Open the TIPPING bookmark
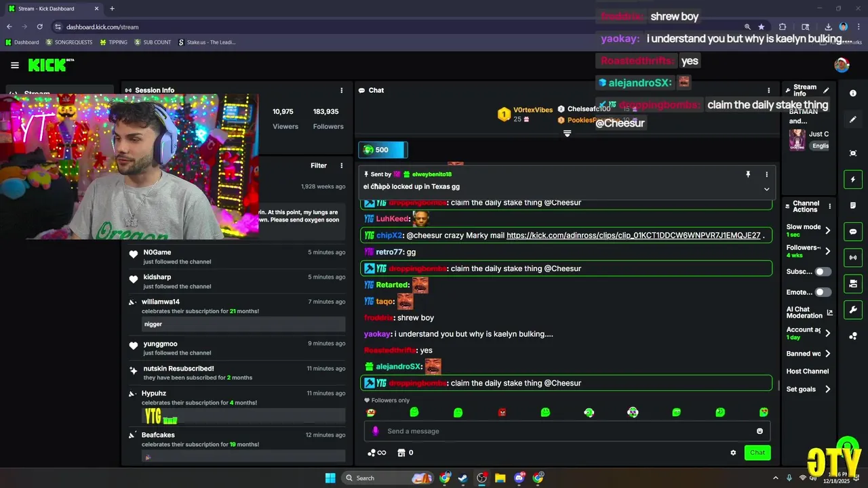The image size is (868, 488). [113, 42]
